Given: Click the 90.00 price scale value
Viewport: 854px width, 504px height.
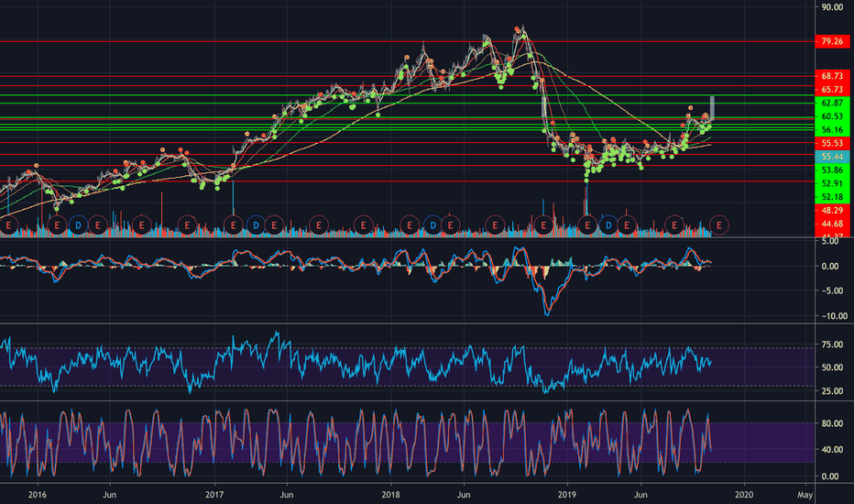Looking at the screenshot, I should [x=832, y=7].
